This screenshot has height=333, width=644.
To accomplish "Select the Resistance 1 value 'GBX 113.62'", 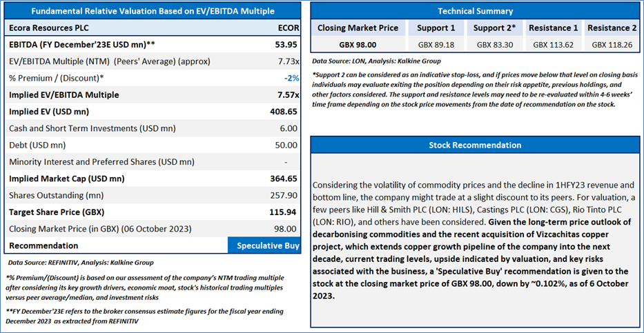I will (x=553, y=45).
